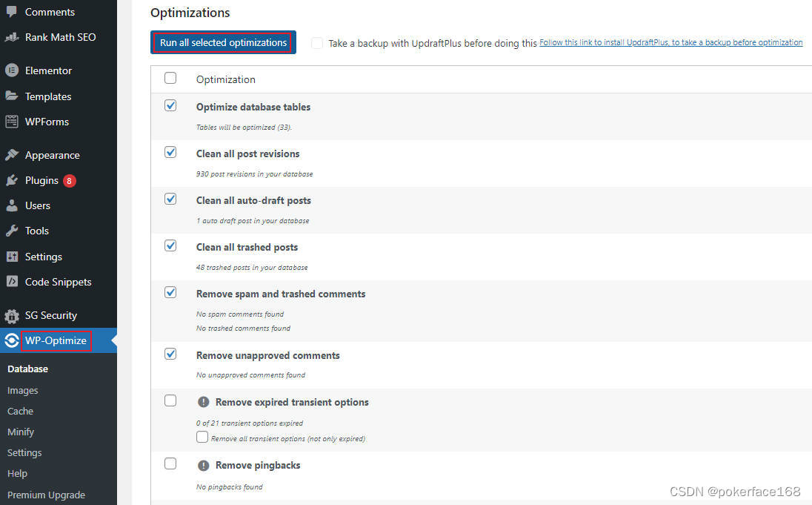Click the WPForms sidebar icon
This screenshot has height=505, width=812.
point(12,122)
